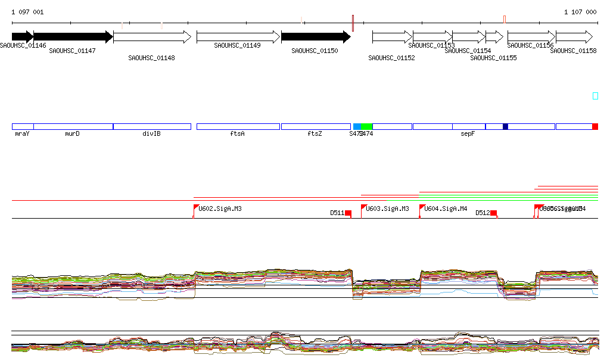The height and width of the screenshot is (364, 610).
Task: Click the D511 red terminator marker
Action: click(x=348, y=213)
